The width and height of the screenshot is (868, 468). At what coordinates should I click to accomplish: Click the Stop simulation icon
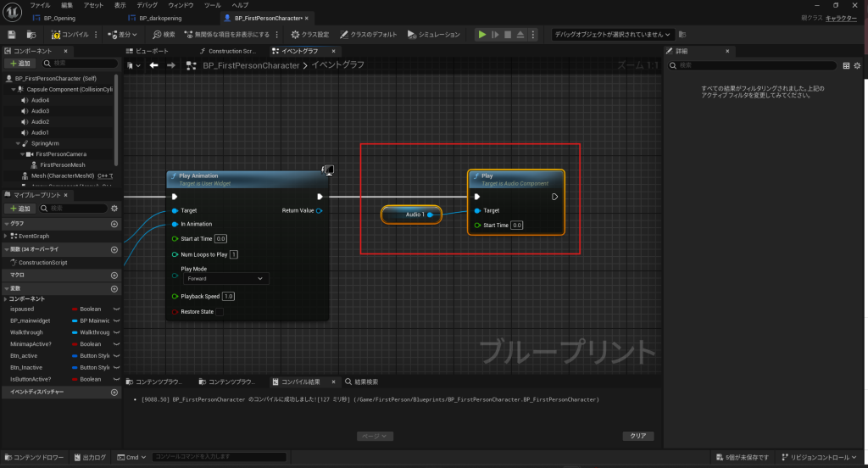tap(508, 35)
